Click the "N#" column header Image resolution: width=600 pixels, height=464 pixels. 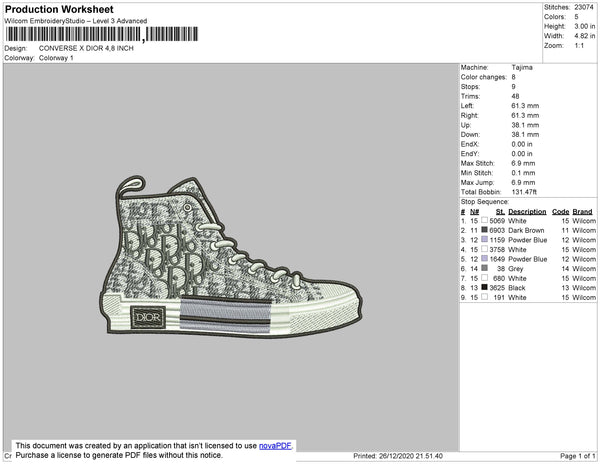(474, 212)
